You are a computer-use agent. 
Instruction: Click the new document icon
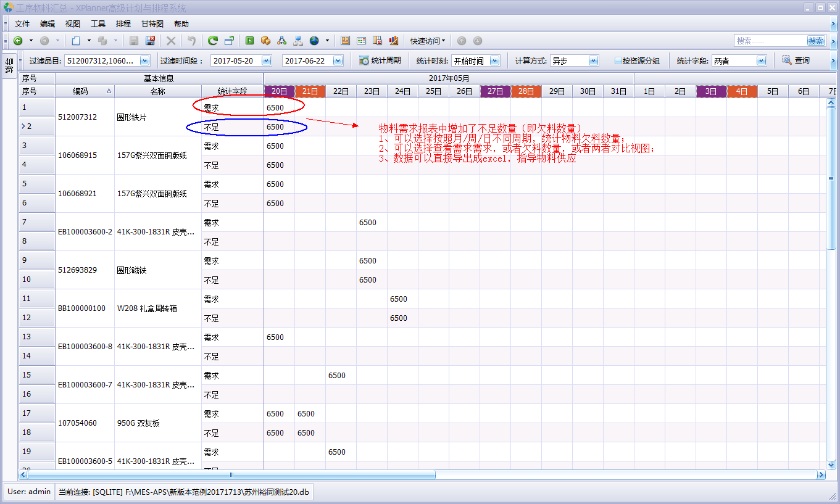tap(75, 41)
